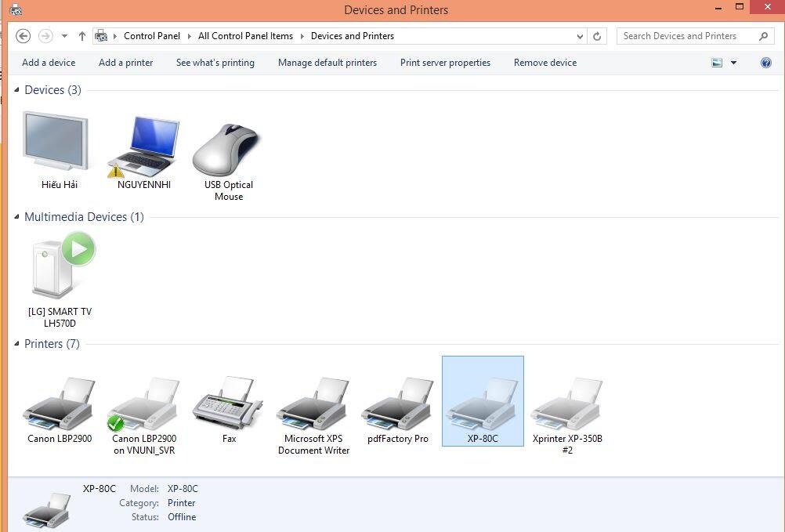Click the Back navigation arrow
This screenshot has width=785, height=532.
pos(23,36)
